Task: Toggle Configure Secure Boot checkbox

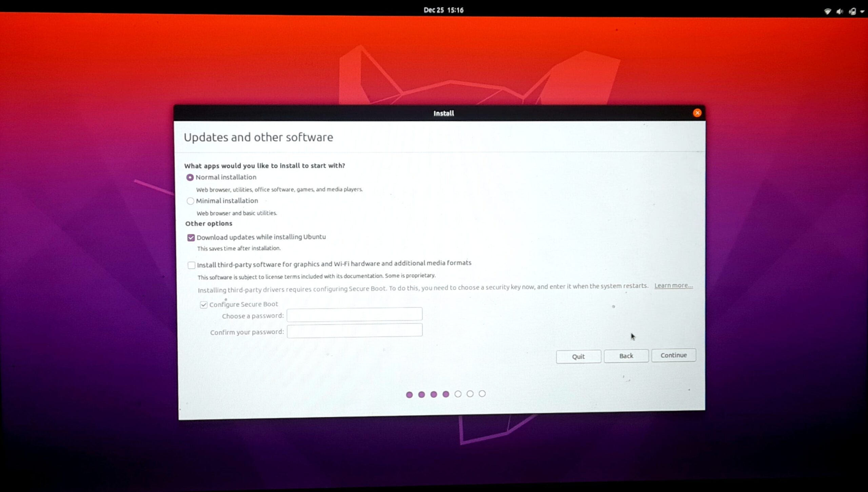Action: click(x=203, y=305)
